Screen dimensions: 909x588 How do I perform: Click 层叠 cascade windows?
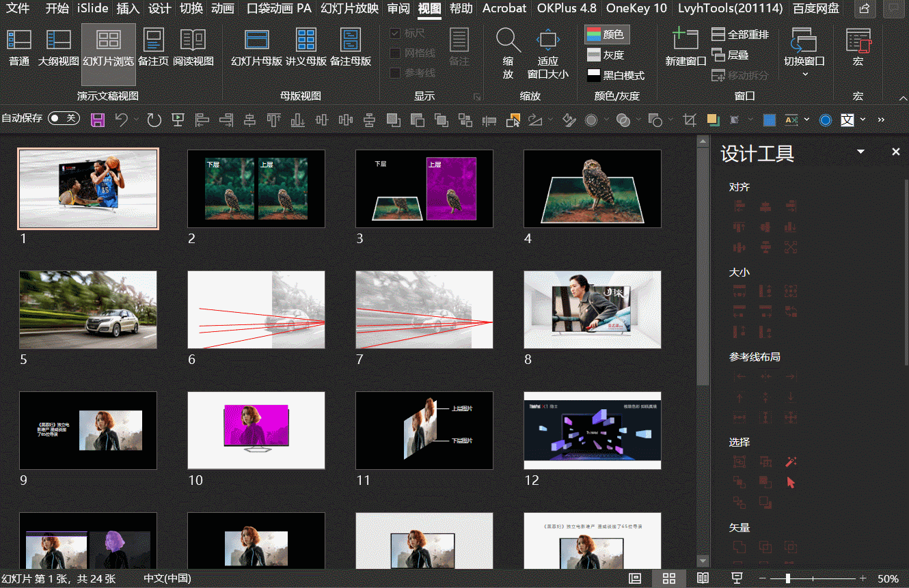[x=730, y=55]
